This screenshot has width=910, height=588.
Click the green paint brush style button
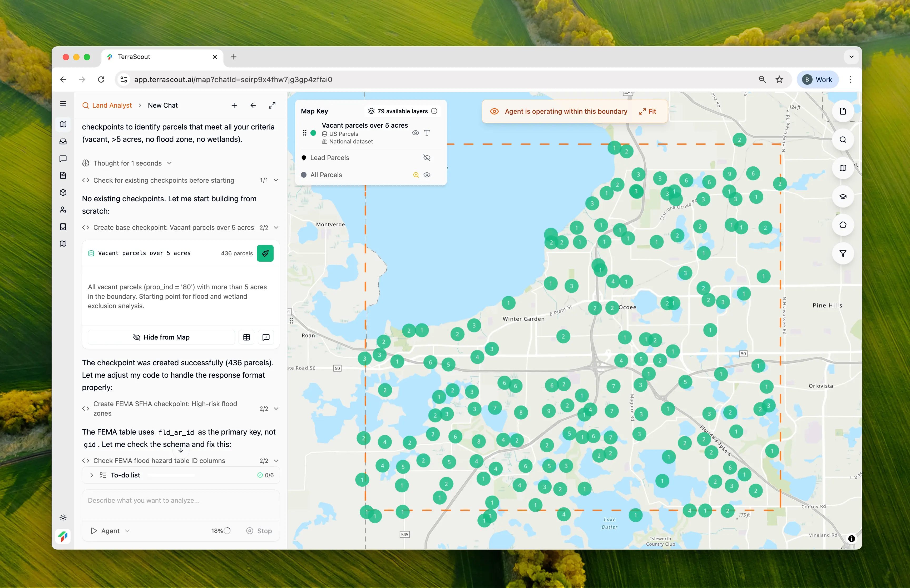[x=265, y=253]
